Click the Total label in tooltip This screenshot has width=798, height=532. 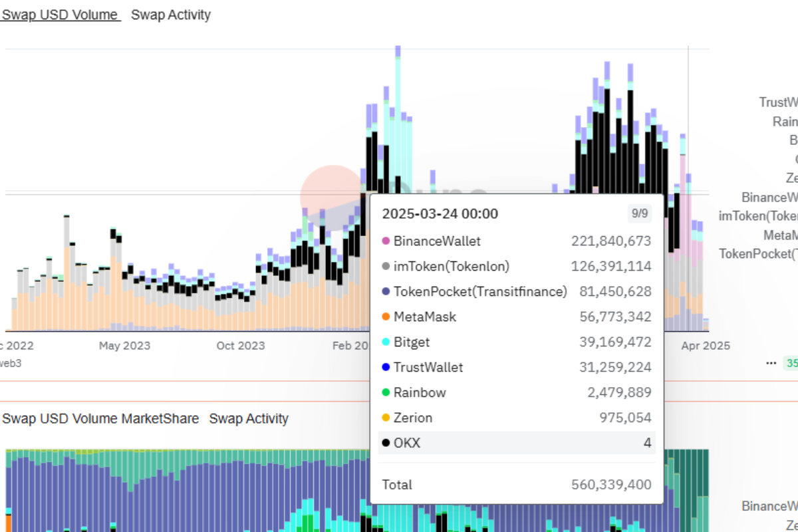pos(397,485)
